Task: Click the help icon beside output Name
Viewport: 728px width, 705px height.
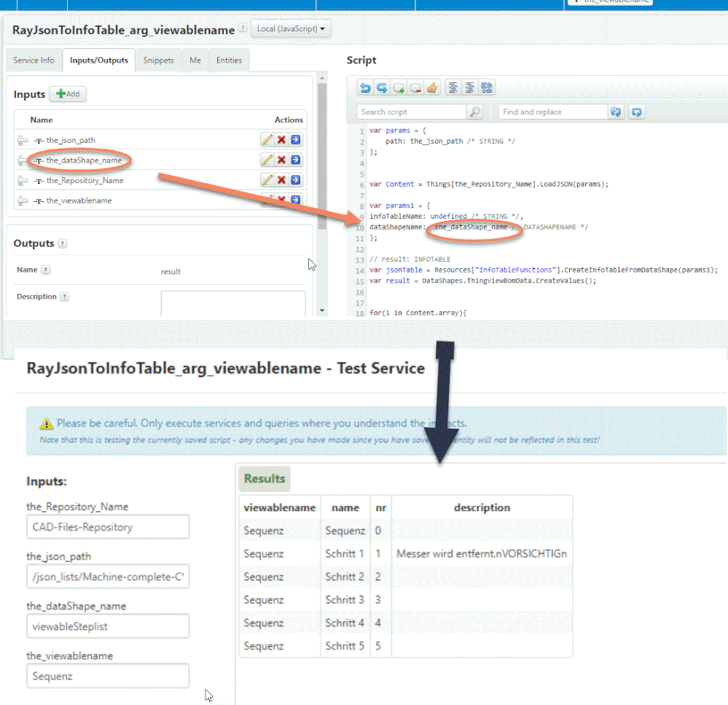Action: coord(45,270)
